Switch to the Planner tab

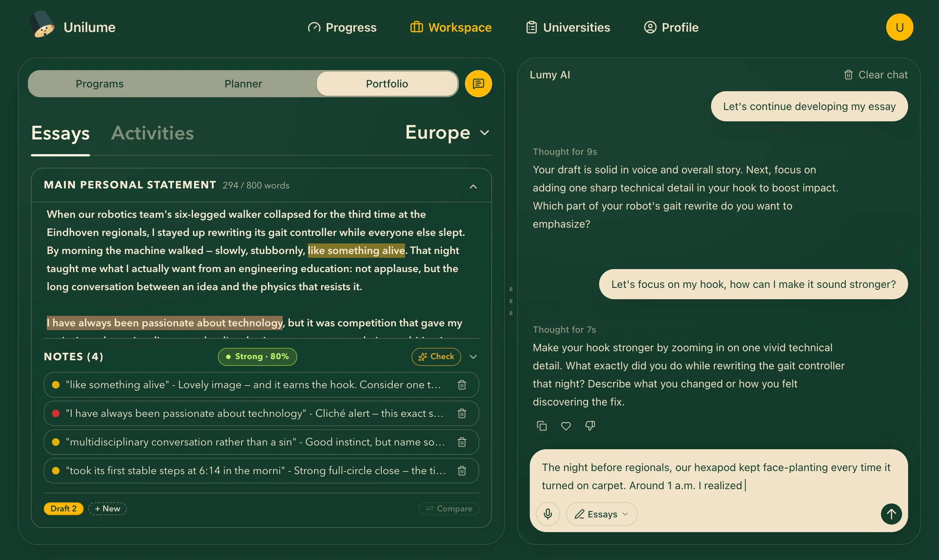[243, 83]
